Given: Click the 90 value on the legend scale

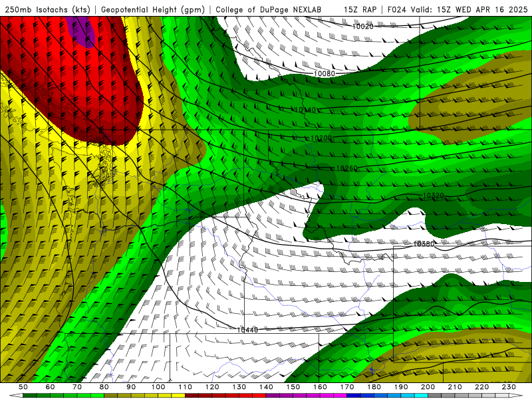Looking at the screenshot, I should [131, 387].
